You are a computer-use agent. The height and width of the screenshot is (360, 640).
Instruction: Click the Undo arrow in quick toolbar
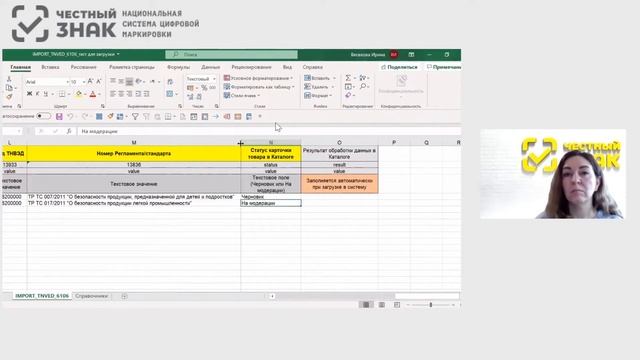[70, 117]
